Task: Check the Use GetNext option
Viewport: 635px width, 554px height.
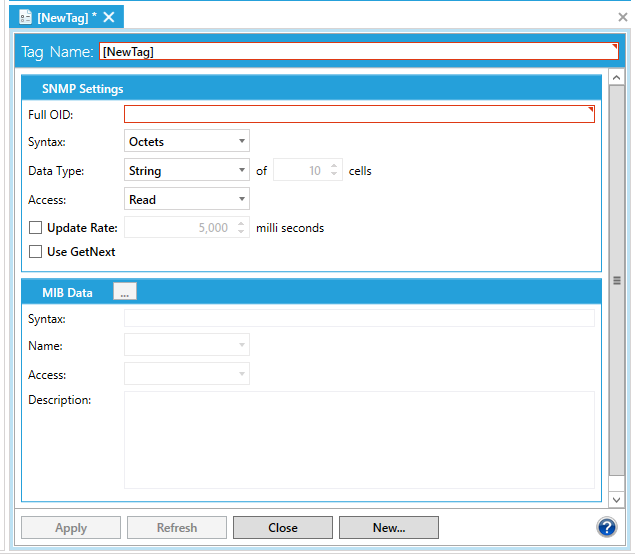Action: 36,252
